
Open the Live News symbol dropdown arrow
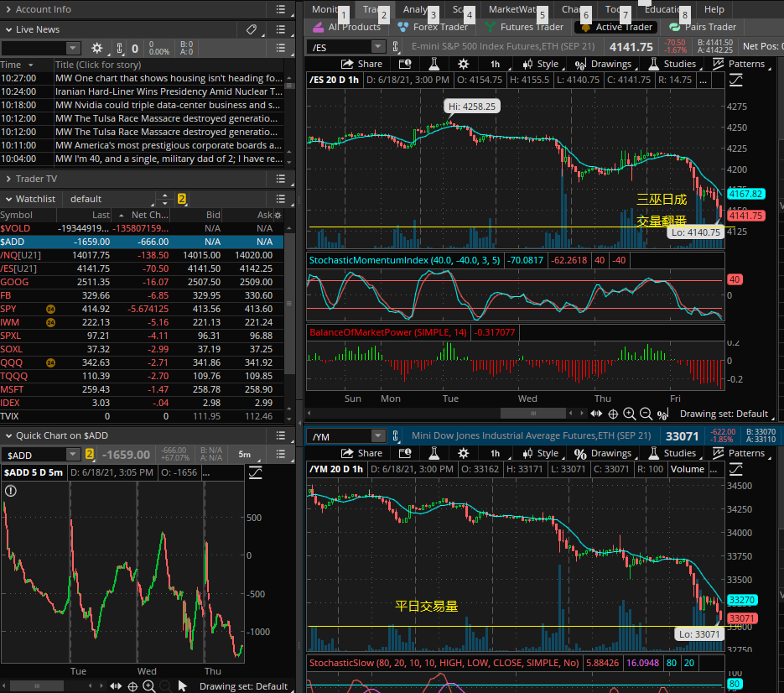click(x=73, y=49)
